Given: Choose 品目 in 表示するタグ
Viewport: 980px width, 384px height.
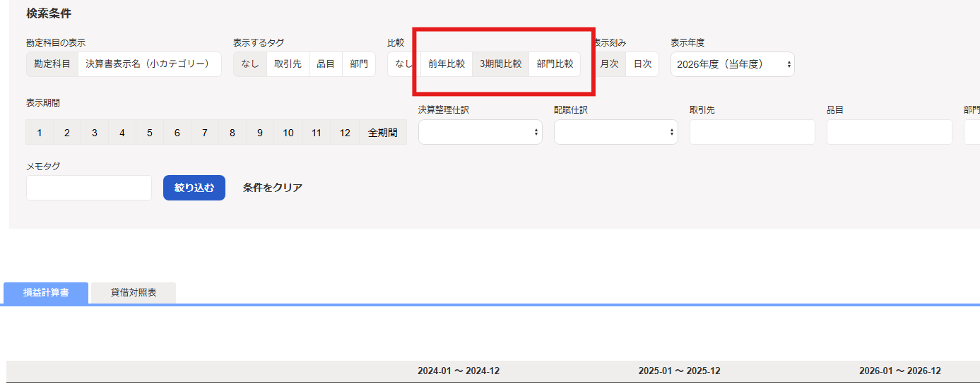Looking at the screenshot, I should pyautogui.click(x=326, y=64).
